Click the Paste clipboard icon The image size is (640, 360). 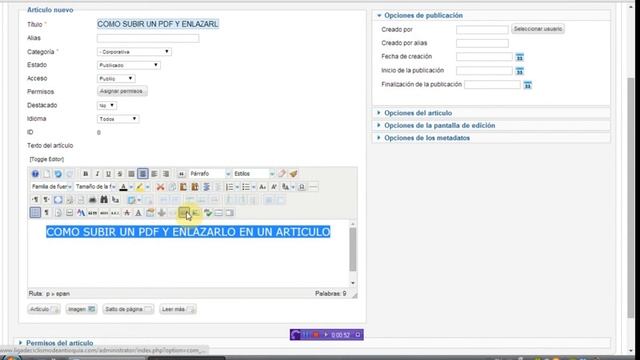183,187
